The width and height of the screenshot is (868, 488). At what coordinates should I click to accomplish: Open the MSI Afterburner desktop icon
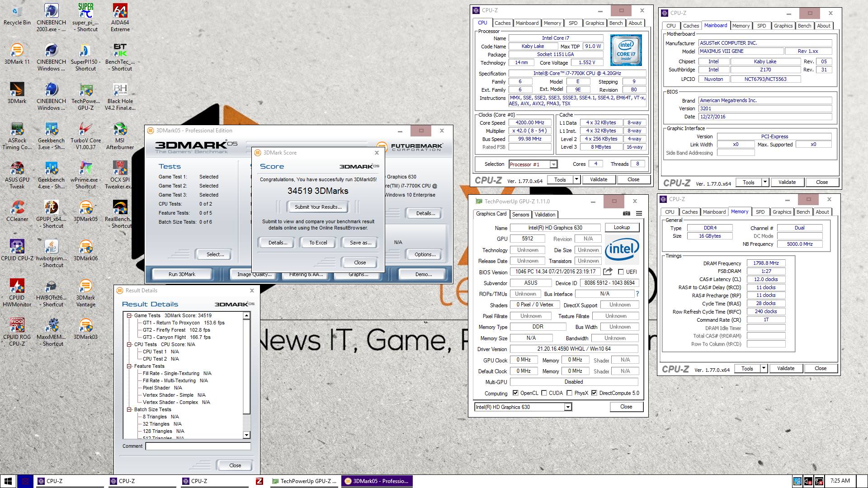tap(120, 135)
